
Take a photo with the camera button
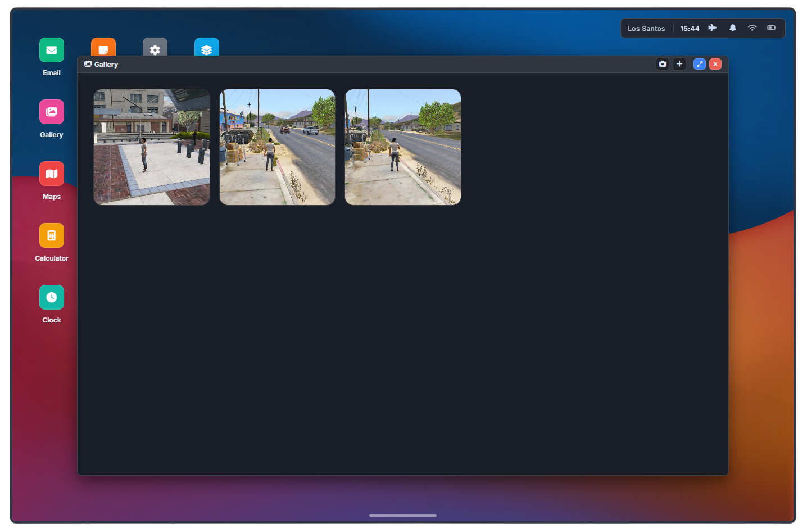tap(663, 64)
